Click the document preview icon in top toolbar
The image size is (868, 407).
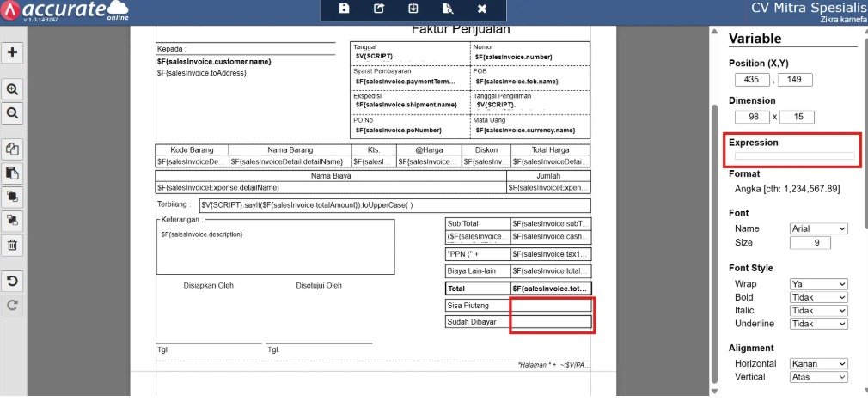[x=448, y=9]
